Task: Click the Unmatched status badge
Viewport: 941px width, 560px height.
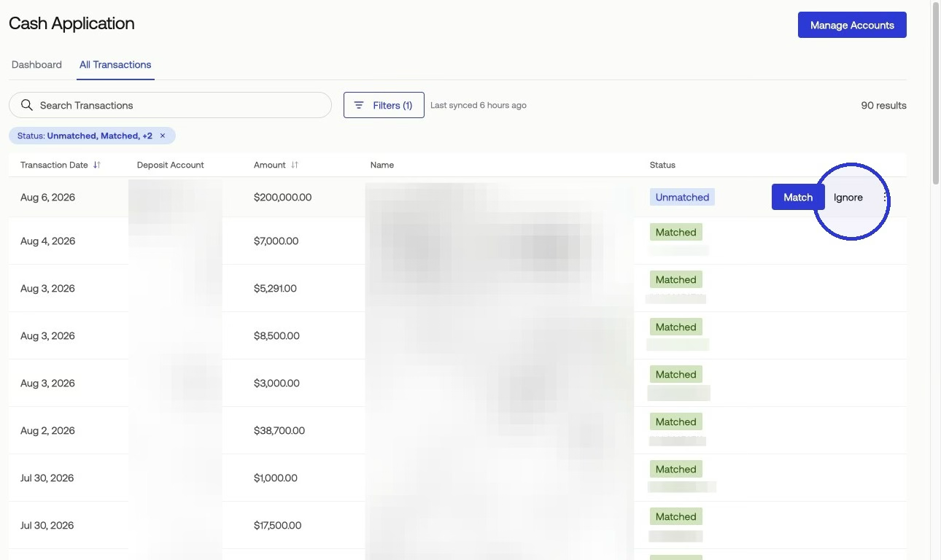Action: point(682,197)
